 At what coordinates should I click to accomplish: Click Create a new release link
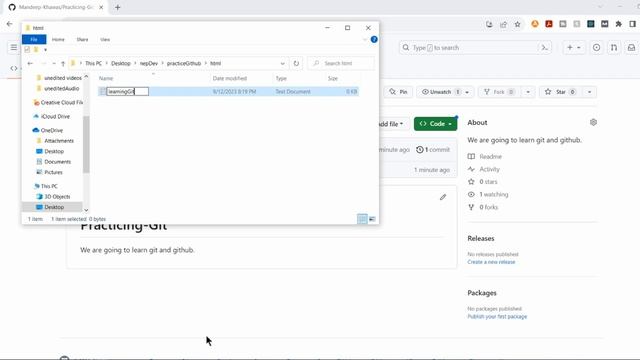(491, 262)
